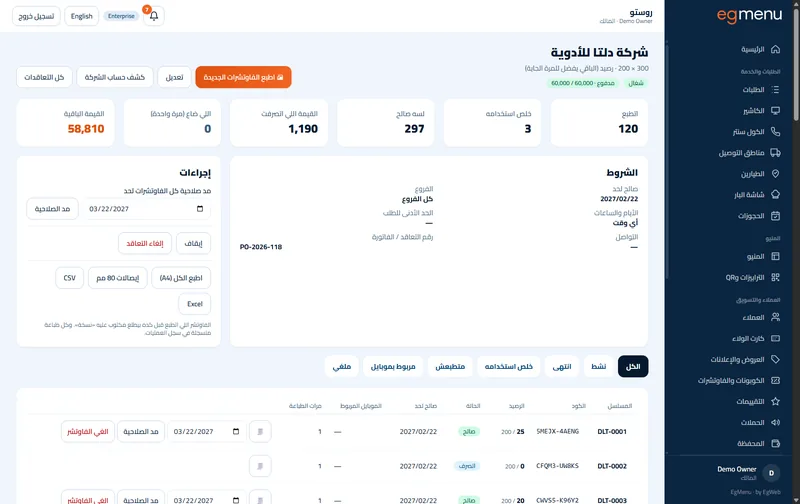Click the Enterprise plan badge

click(x=121, y=16)
